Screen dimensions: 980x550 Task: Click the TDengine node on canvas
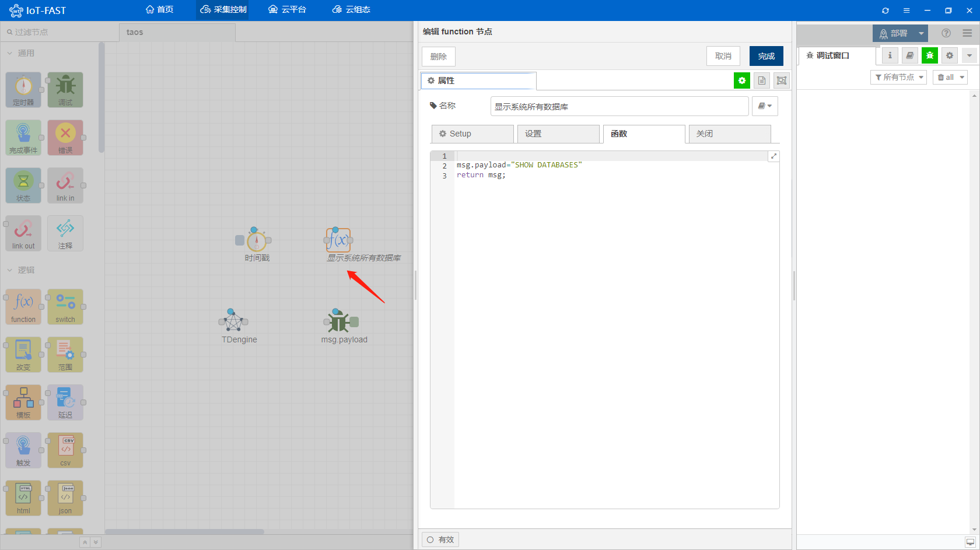233,322
